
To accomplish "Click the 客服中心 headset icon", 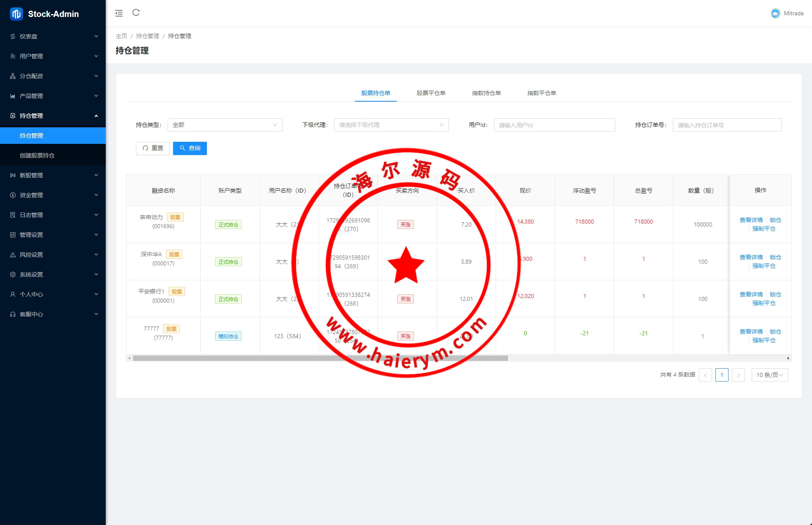I will 13,314.
